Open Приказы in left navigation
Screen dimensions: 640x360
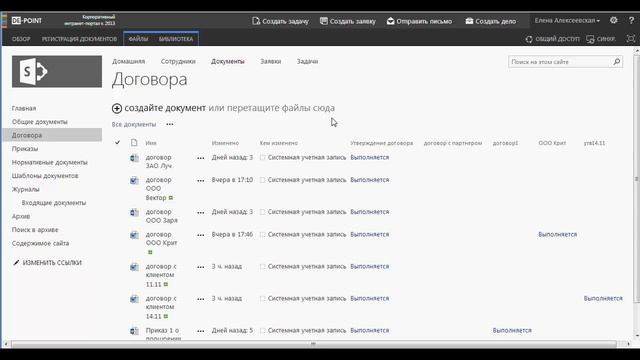(25, 149)
